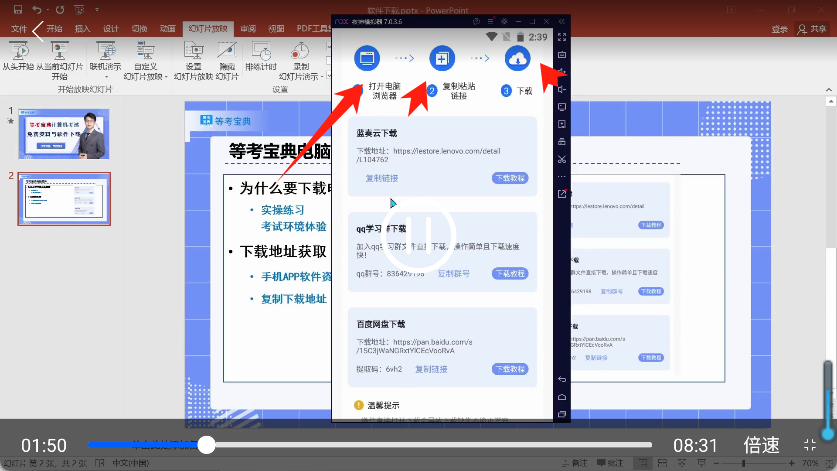Click the 隐藏幻灯片 hide slide icon

[227, 51]
